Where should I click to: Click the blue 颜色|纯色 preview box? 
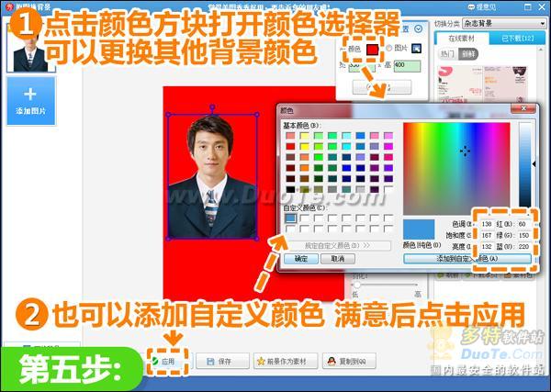[419, 230]
